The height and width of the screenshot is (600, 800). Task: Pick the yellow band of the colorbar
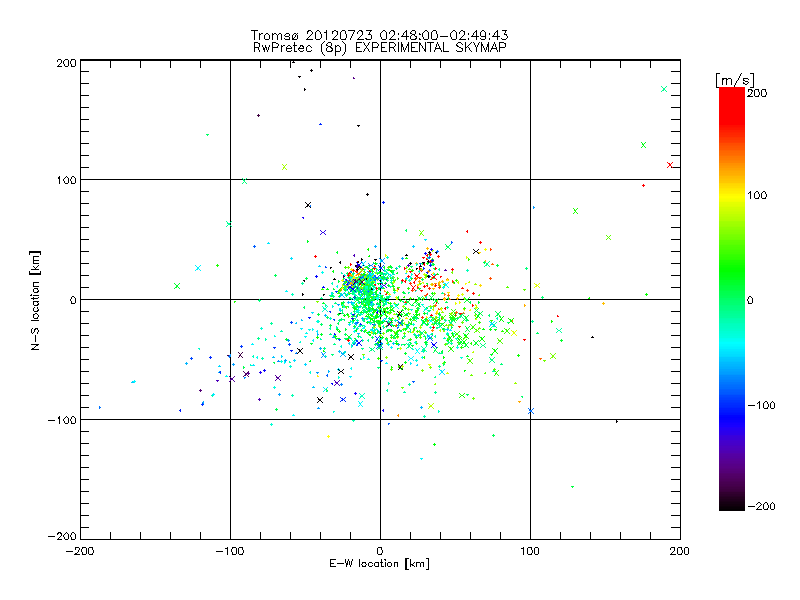732,195
